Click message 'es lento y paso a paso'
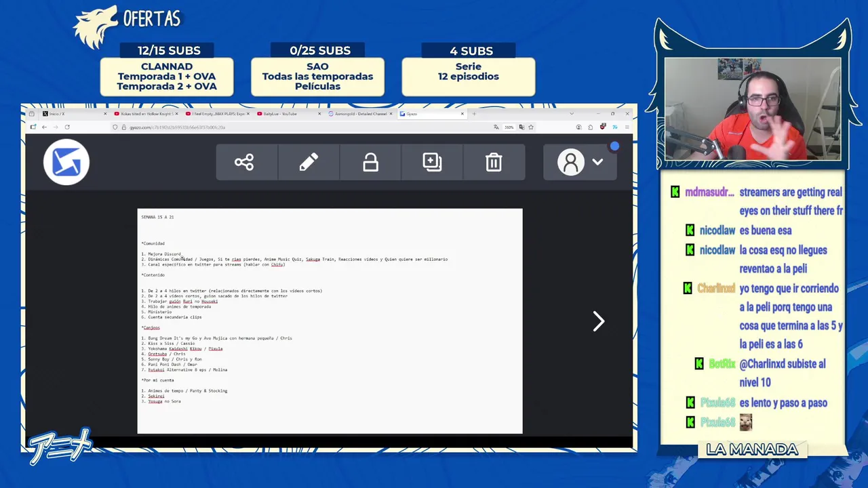 783,403
